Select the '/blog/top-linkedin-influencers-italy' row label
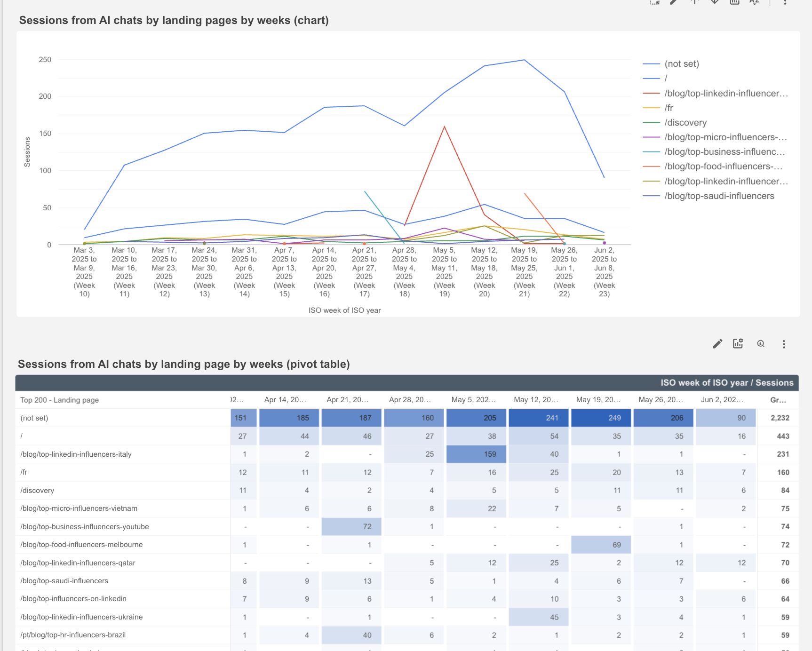The height and width of the screenshot is (651, 812). coord(76,454)
